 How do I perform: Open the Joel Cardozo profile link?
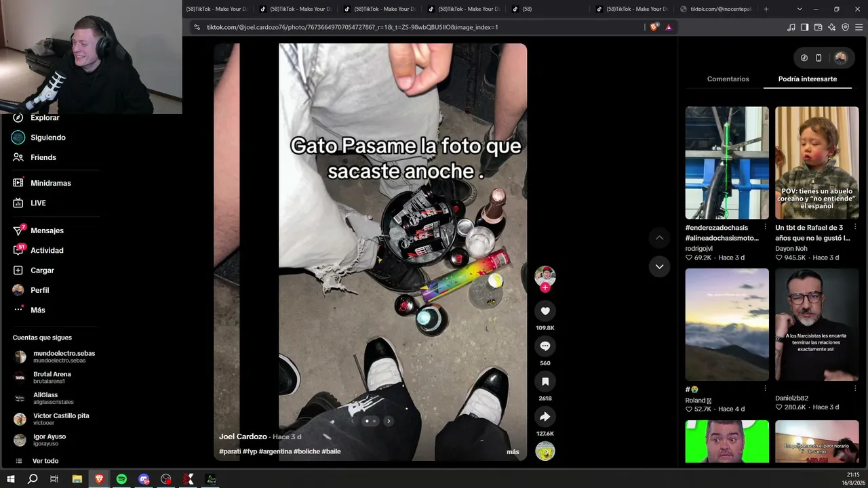[243, 437]
